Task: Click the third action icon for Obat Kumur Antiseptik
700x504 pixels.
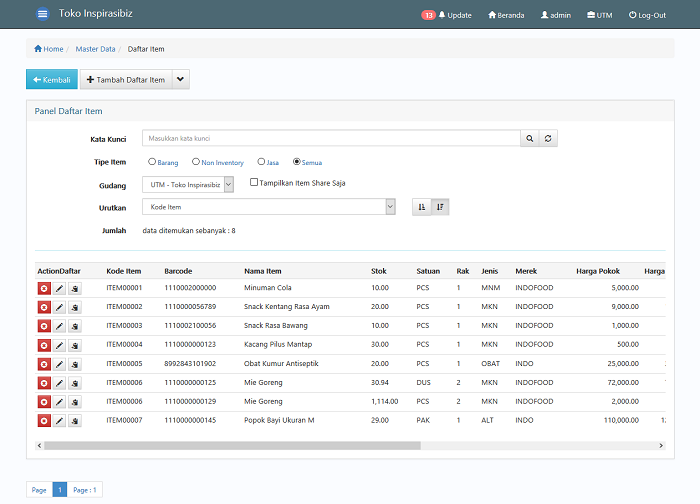Action: click(75, 364)
